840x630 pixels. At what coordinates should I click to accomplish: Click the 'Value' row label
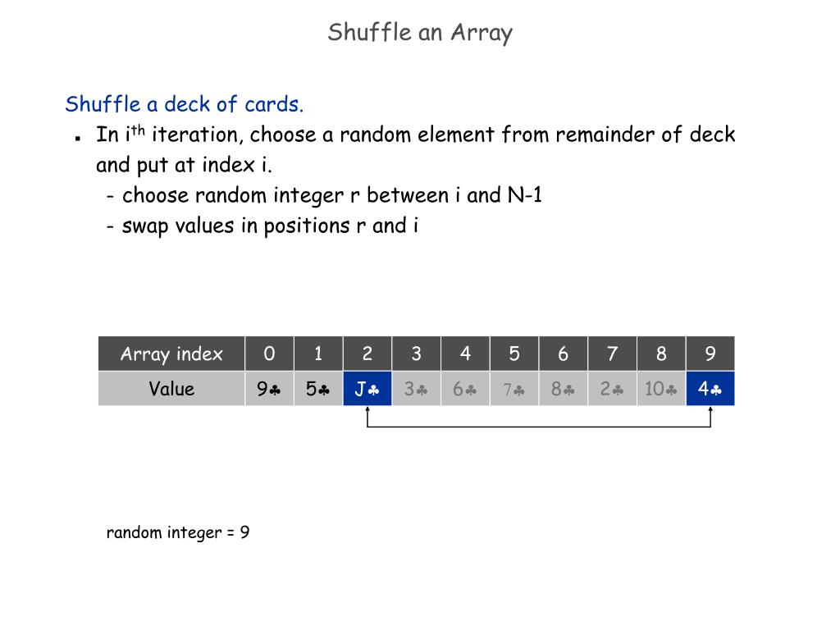point(171,388)
